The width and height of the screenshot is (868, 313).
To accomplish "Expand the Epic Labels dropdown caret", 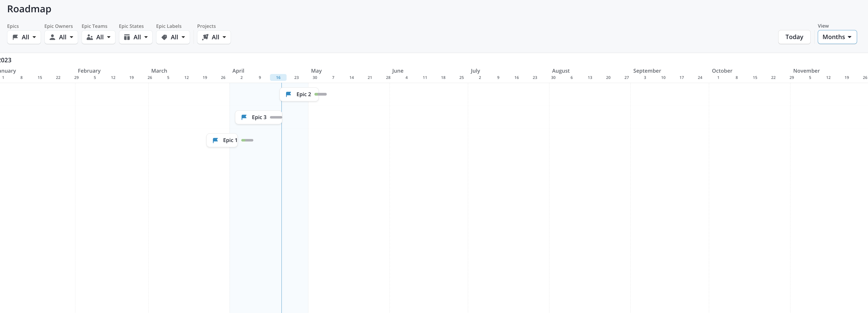I will 183,37.
